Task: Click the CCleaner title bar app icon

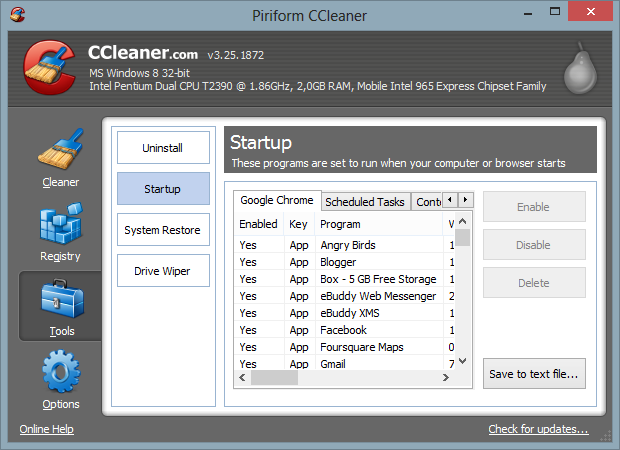Action: [x=17, y=15]
